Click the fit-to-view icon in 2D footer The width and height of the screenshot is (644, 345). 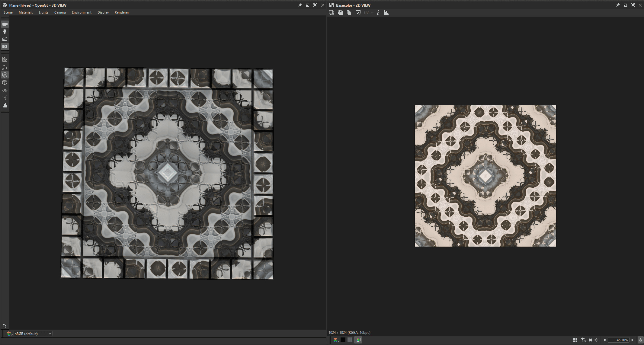[591, 340]
